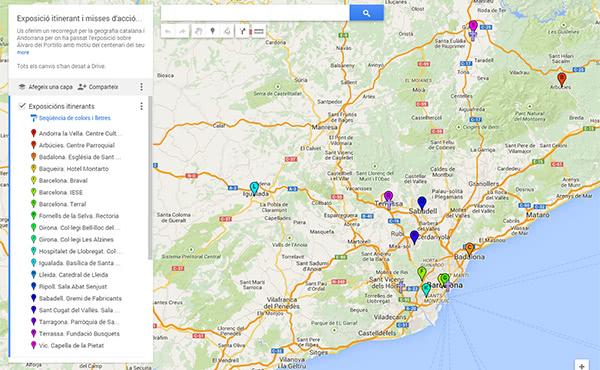Select the add directions tool

(x=242, y=31)
